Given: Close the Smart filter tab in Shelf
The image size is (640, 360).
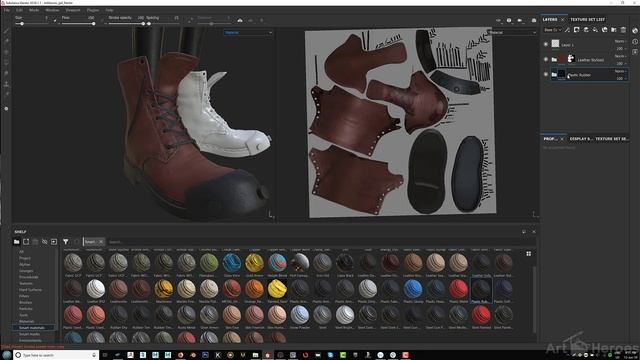Looking at the screenshot, I should tap(101, 242).
